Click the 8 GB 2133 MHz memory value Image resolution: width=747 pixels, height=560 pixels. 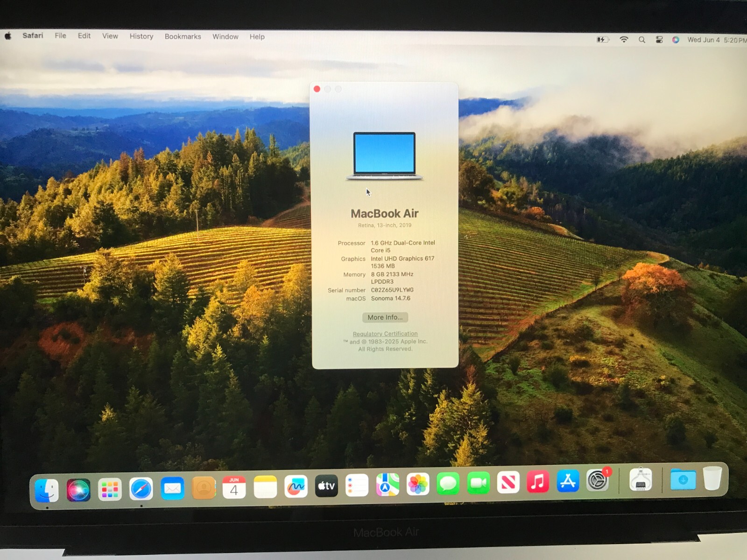pos(392,278)
